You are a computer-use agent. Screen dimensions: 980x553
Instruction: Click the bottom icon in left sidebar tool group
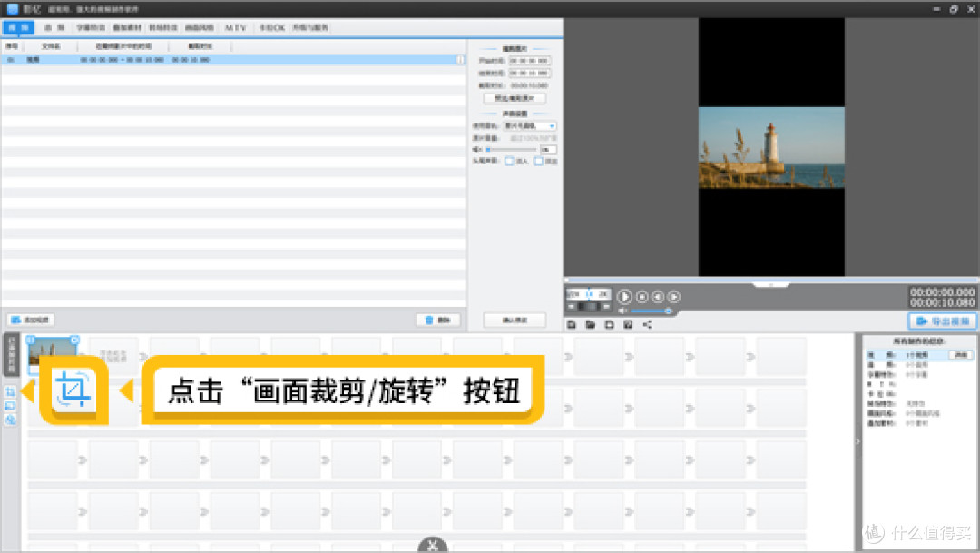coord(10,420)
